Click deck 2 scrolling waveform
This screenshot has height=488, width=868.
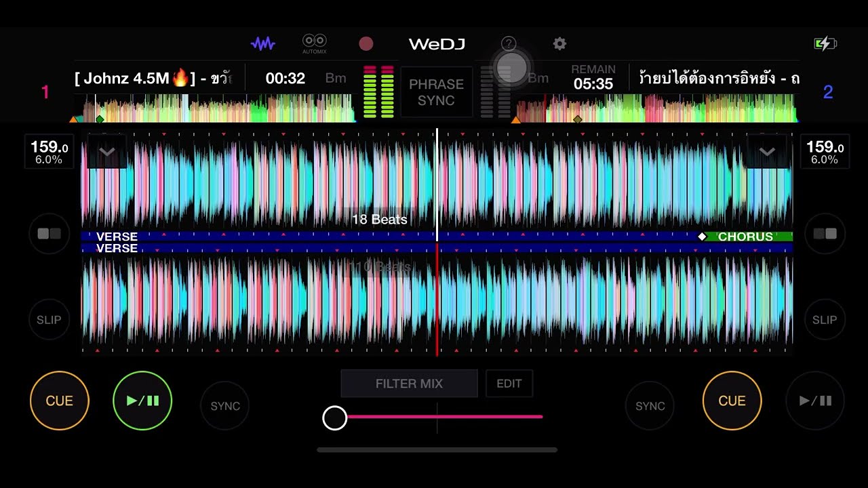437,303
